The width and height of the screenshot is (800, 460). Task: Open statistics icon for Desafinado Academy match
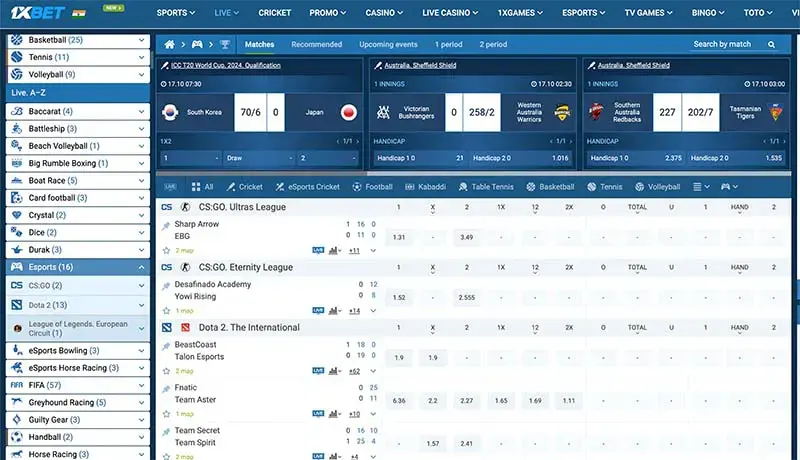click(x=335, y=311)
